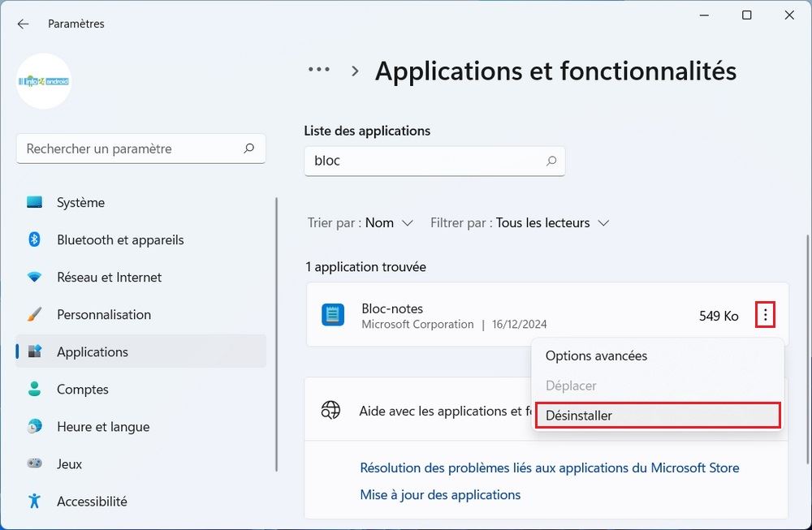
Task: Expand the Trier par Nom dropdown
Action: (389, 222)
